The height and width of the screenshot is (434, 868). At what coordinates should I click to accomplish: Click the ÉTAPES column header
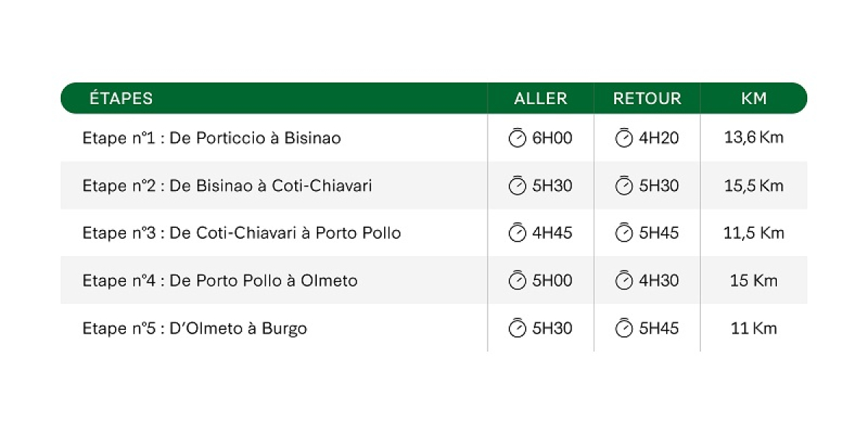coord(121,98)
